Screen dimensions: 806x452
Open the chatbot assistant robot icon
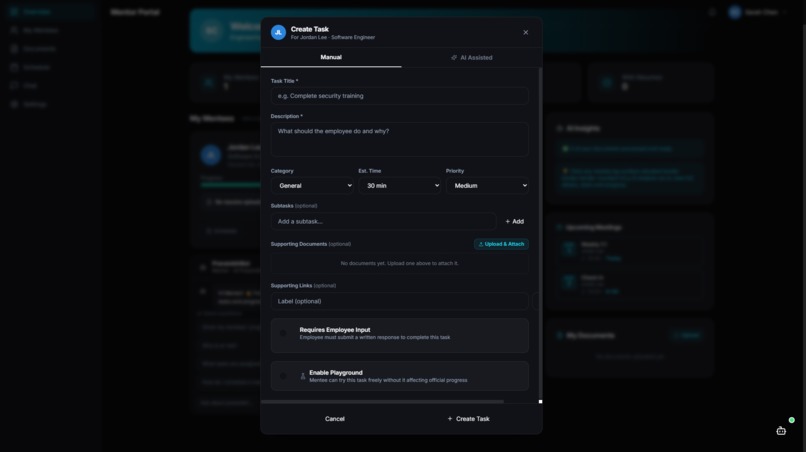pyautogui.click(x=781, y=431)
